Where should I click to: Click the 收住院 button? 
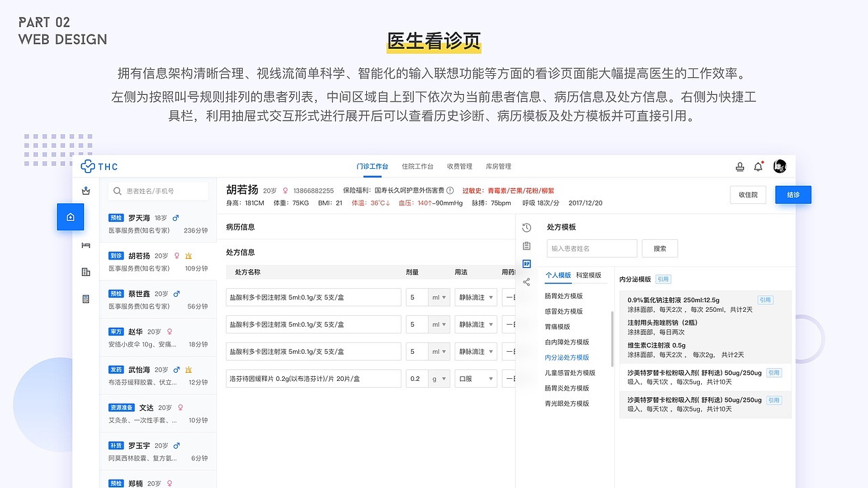click(748, 195)
